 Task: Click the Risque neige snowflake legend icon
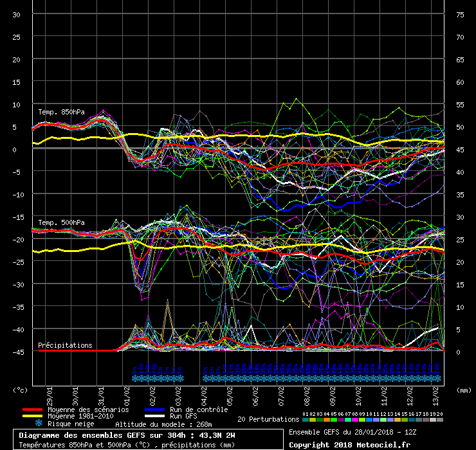tap(39, 423)
